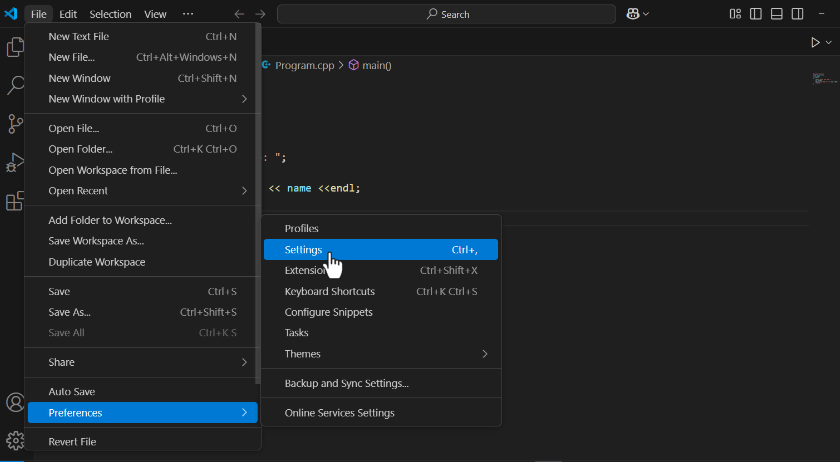Expand the Open Recent submenu
Viewport: 840px width, 462px height.
142,191
